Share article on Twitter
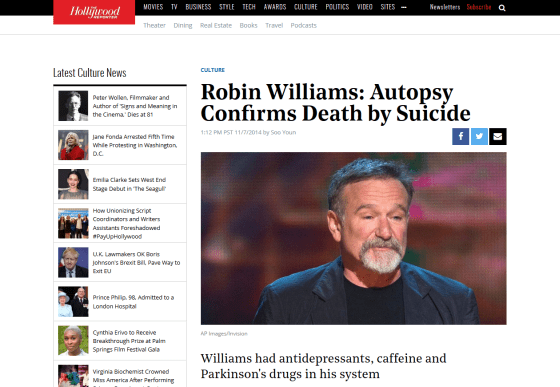This screenshot has width=560, height=387. click(x=479, y=136)
